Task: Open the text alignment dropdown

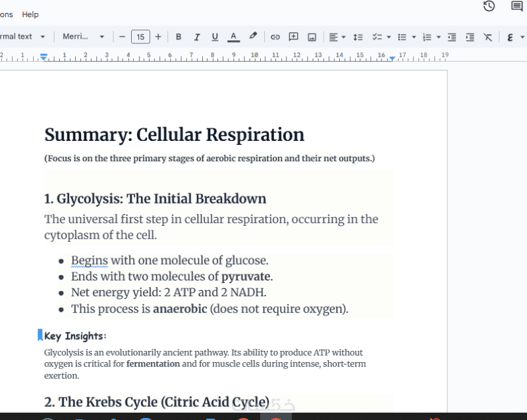Action: (x=337, y=37)
